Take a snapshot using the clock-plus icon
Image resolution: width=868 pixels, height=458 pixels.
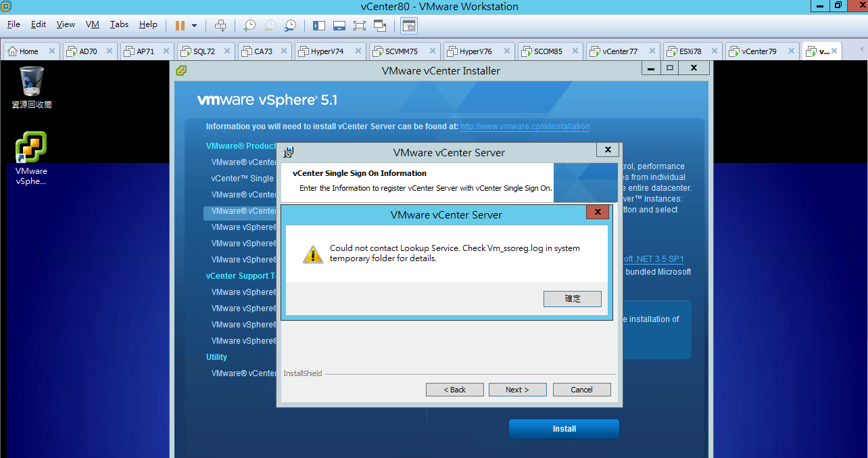(249, 25)
